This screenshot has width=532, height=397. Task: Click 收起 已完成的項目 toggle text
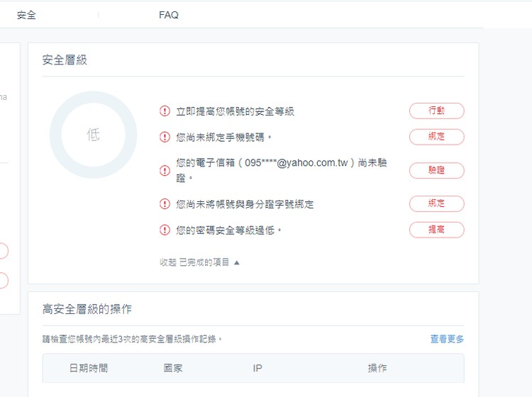point(194,262)
